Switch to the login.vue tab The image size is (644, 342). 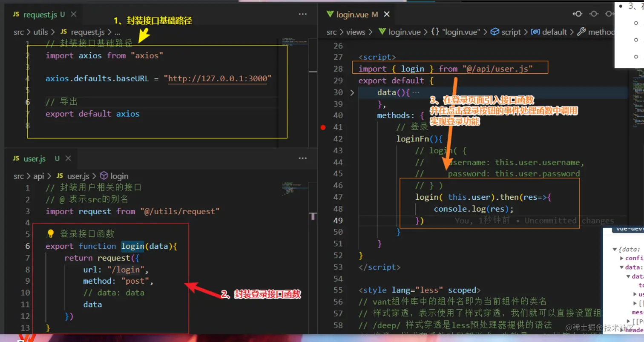pos(357,14)
